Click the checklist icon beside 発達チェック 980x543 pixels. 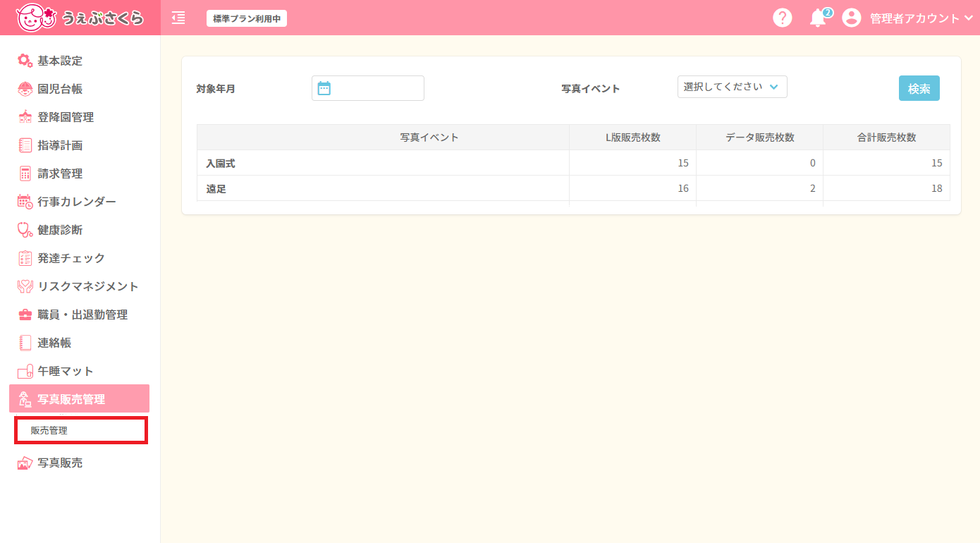point(25,258)
